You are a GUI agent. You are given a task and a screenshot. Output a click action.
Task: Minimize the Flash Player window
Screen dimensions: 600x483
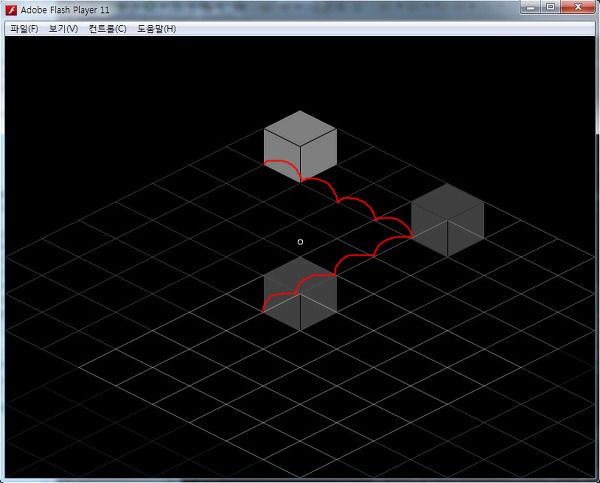click(530, 7)
